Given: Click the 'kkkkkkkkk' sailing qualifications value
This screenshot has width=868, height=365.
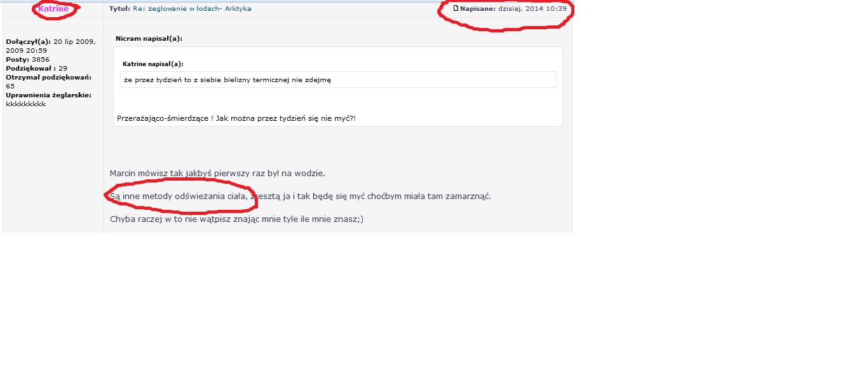Looking at the screenshot, I should 26,104.
